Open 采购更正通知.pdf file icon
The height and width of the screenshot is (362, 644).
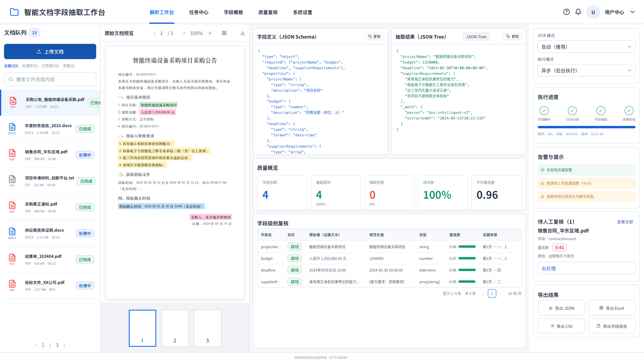click(x=12, y=206)
